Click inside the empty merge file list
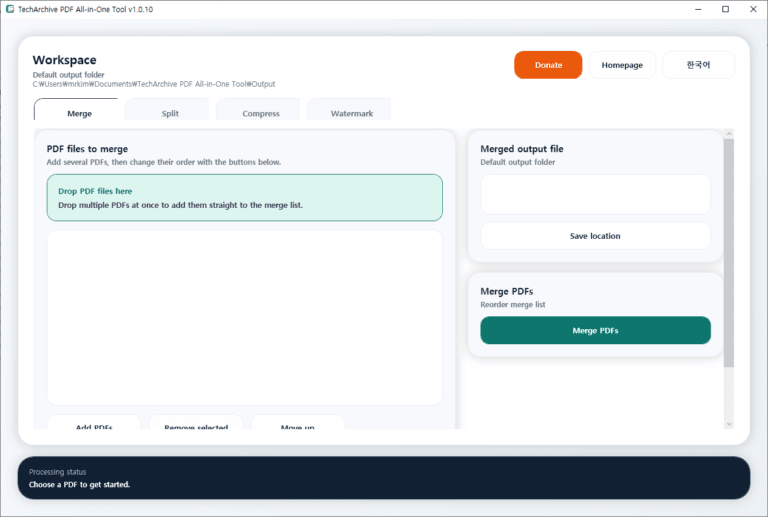 pyautogui.click(x=244, y=318)
